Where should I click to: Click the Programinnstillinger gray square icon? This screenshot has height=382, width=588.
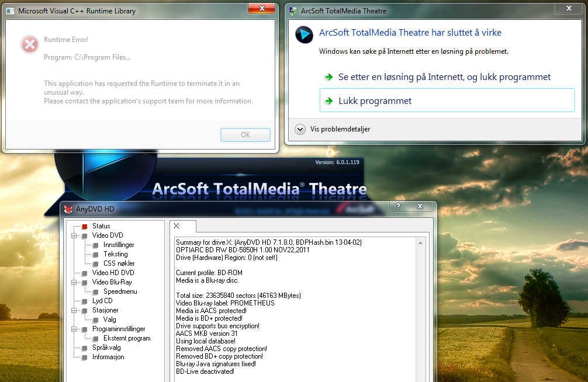(x=85, y=329)
